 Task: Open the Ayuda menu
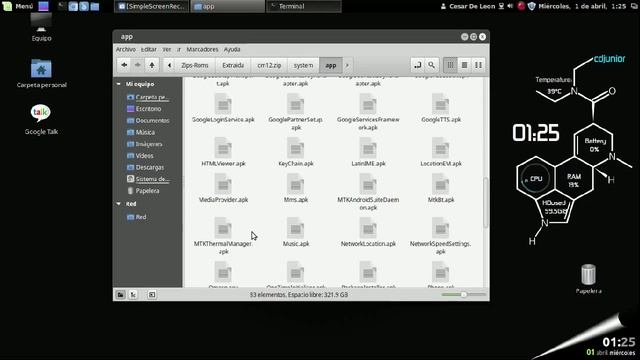232,49
